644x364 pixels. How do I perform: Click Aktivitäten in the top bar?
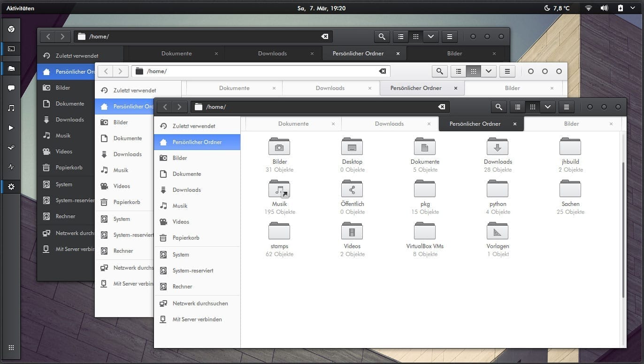(x=20, y=8)
